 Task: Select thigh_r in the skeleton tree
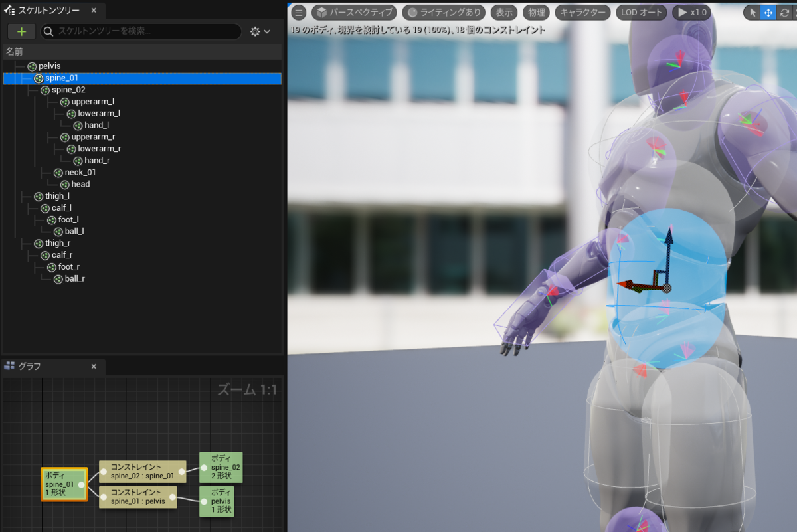pos(58,243)
